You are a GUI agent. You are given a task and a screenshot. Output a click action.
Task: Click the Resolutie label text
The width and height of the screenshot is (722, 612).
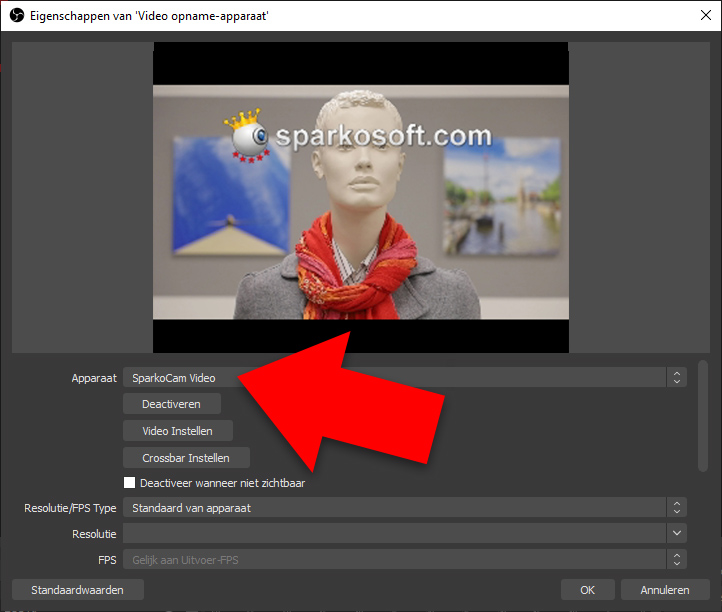94,534
